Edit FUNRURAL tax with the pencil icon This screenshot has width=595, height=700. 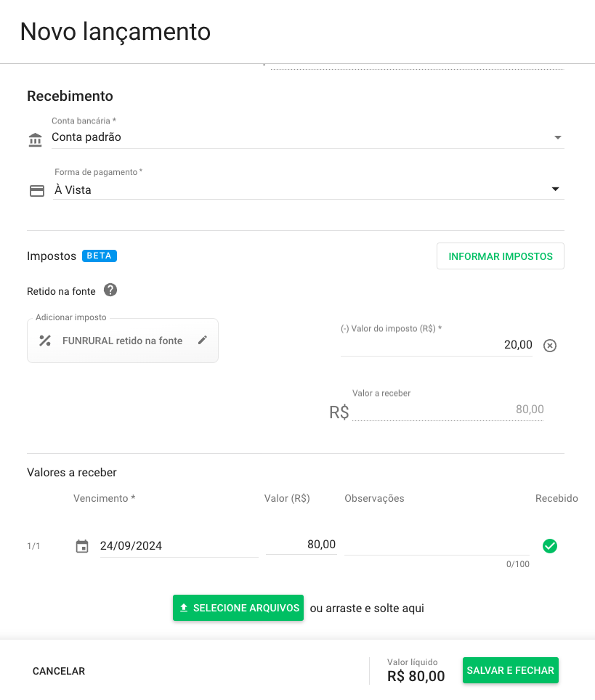(203, 340)
